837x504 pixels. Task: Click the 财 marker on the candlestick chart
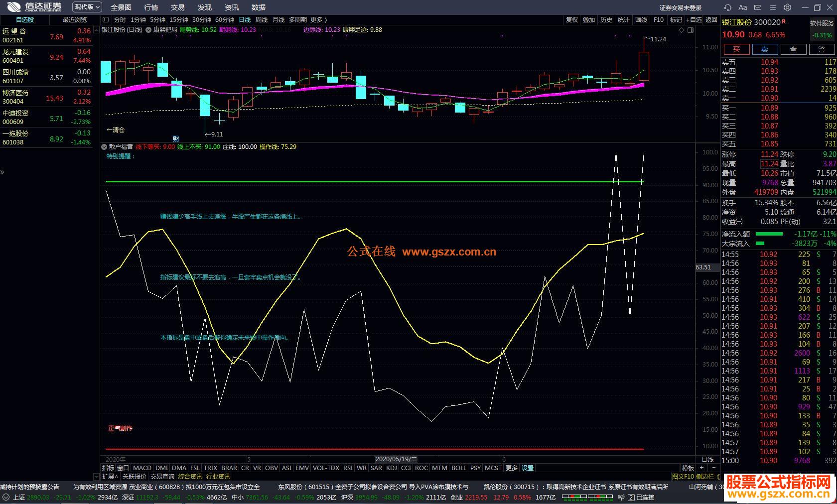coord(176,138)
